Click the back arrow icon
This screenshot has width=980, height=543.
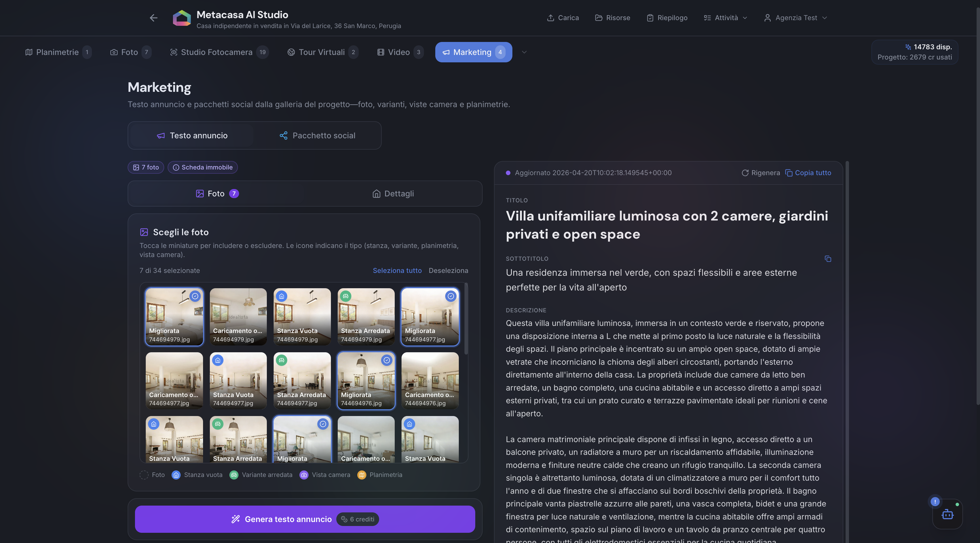[x=153, y=18]
